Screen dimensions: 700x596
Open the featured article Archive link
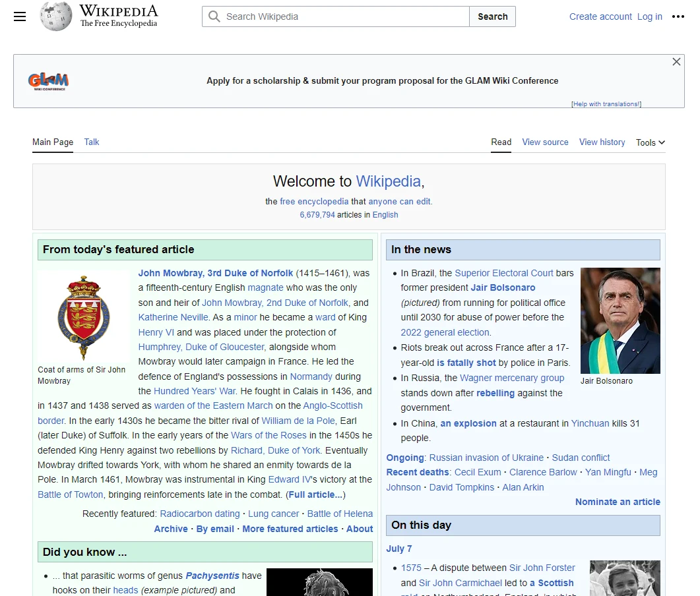(170, 529)
